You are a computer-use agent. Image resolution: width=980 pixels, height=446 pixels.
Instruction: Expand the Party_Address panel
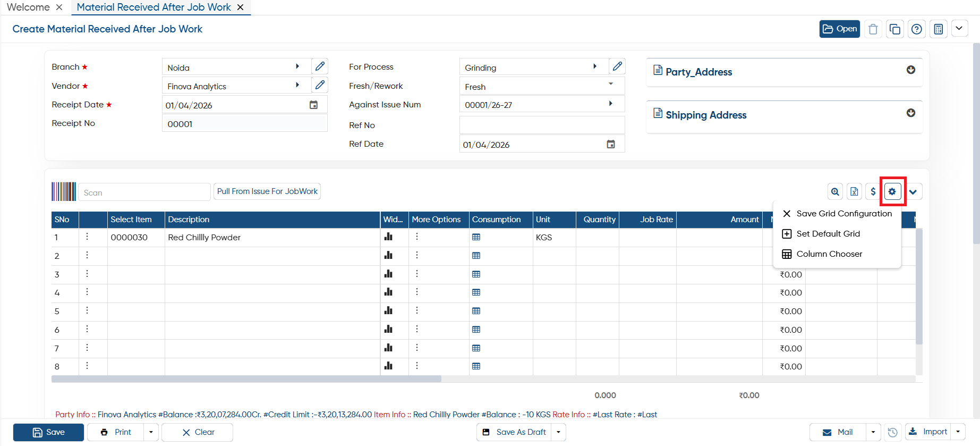[x=911, y=70]
